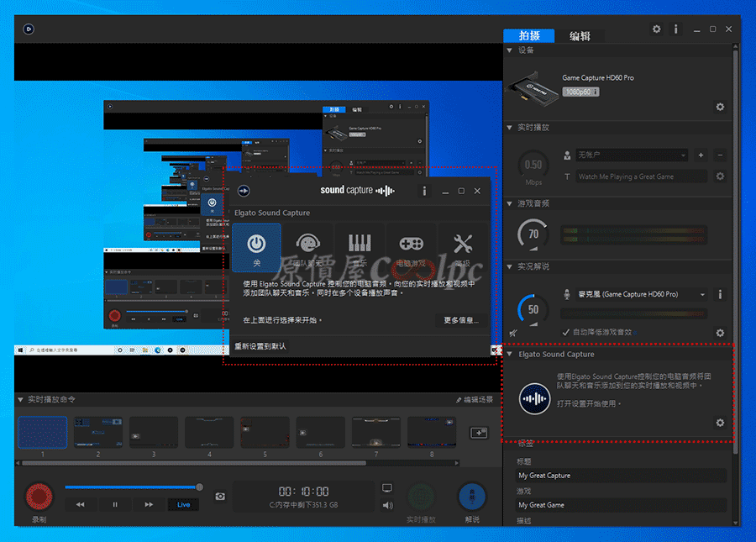Click the Sound Capture waveform logo in sidebar

coord(535,399)
